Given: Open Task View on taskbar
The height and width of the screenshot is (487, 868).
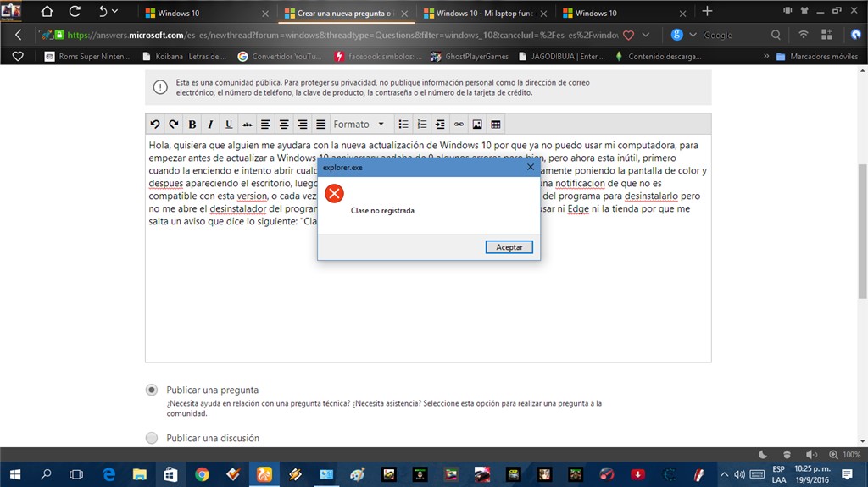Looking at the screenshot, I should pyautogui.click(x=76, y=474).
